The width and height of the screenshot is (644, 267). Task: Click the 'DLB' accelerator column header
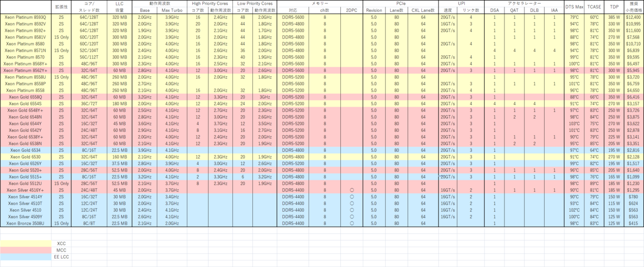(534, 10)
